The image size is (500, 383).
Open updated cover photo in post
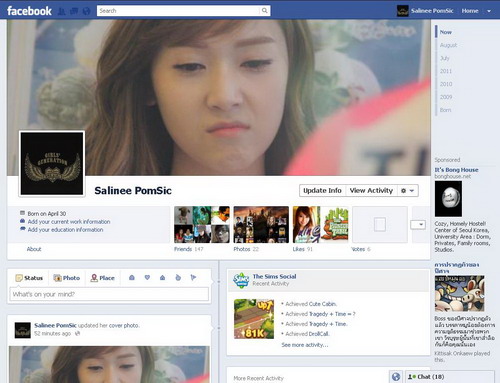click(x=109, y=364)
